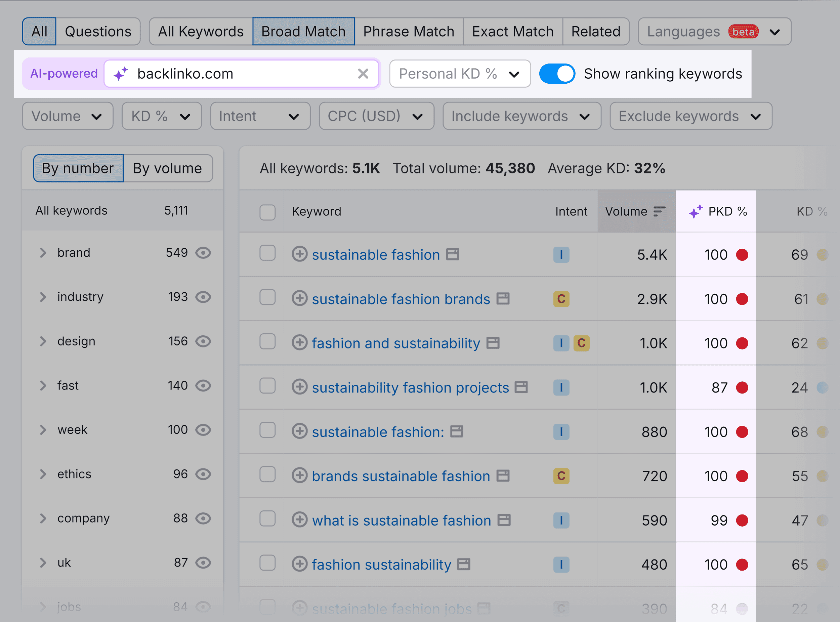The width and height of the screenshot is (840, 622).
Task: Click the sparkle icon in domain field
Action: 121,73
